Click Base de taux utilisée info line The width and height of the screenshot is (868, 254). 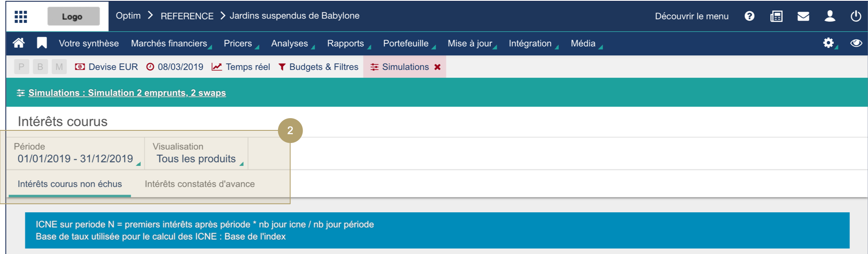pos(161,237)
